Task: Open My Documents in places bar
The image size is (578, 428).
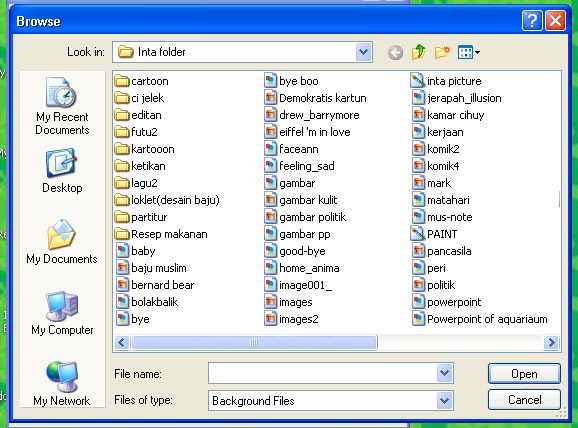Action: pos(62,242)
